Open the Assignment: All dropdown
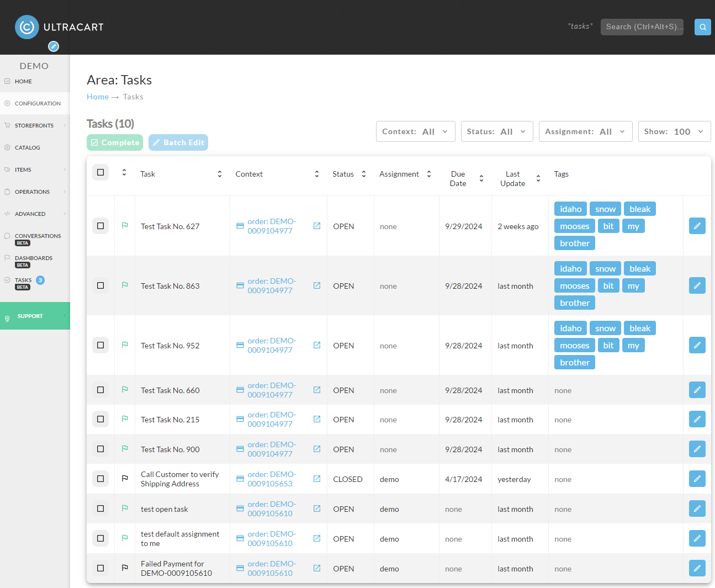 [x=586, y=131]
